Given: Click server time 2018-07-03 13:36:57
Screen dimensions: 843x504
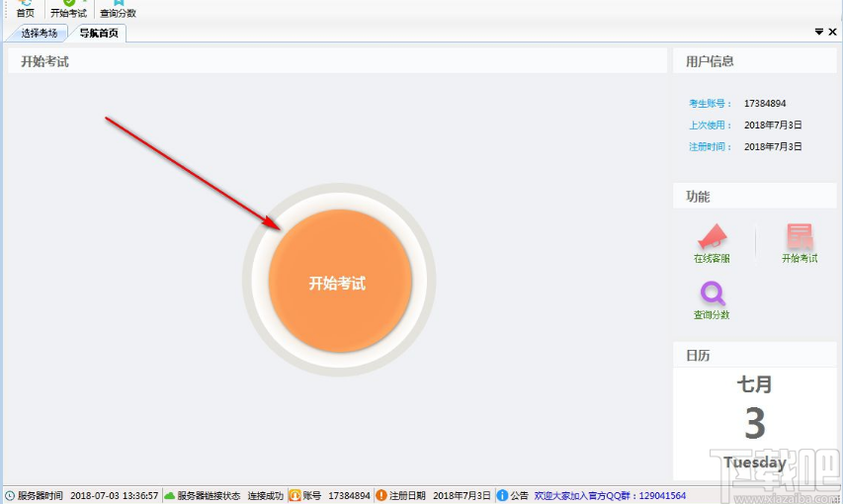Looking at the screenshot, I should (114, 495).
